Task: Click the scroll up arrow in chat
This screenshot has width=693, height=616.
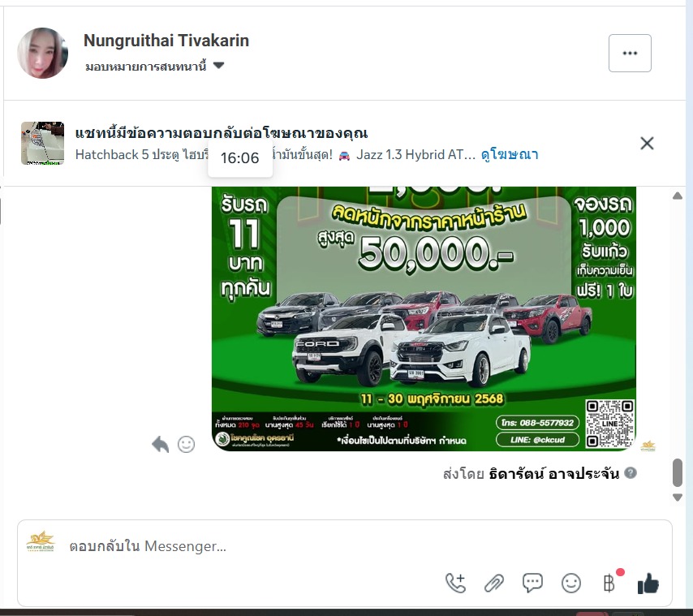Action: click(x=677, y=196)
